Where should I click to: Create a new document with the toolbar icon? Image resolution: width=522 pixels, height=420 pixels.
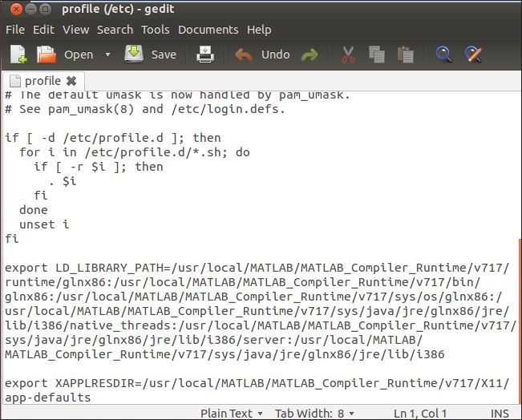point(18,55)
